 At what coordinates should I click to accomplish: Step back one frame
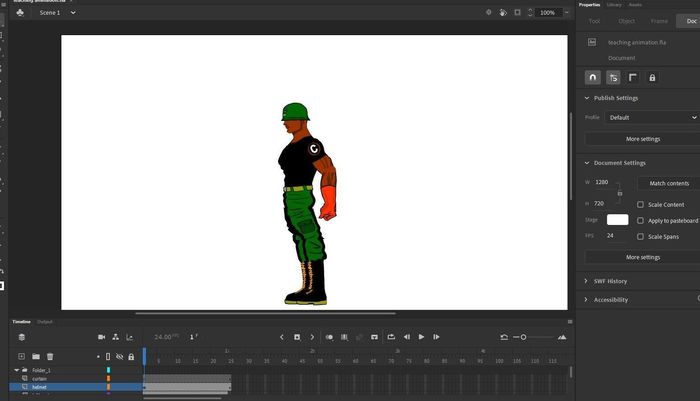tap(407, 337)
